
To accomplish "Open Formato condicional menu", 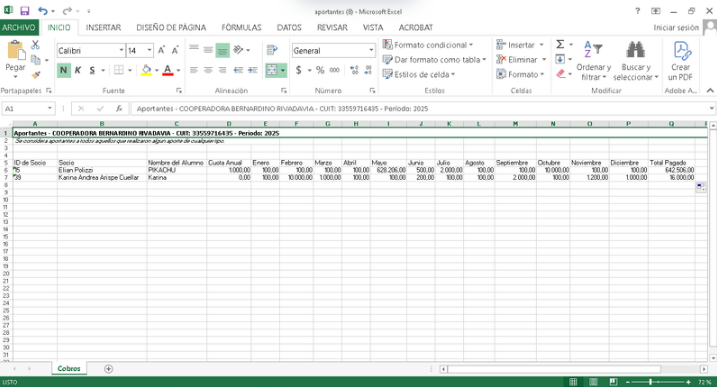I will click(428, 45).
